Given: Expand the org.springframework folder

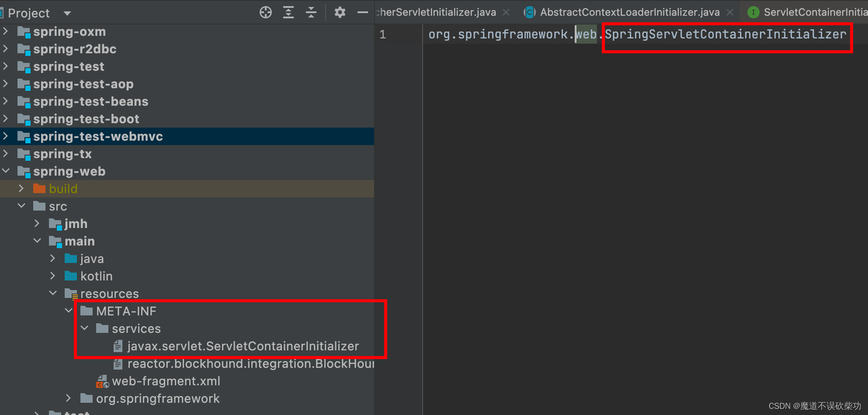Looking at the screenshot, I should (69, 398).
